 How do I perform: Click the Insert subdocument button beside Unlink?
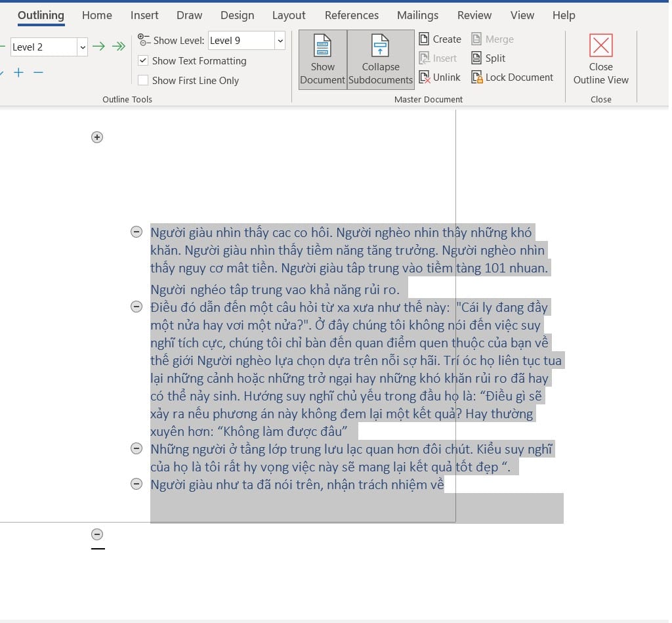(x=438, y=58)
